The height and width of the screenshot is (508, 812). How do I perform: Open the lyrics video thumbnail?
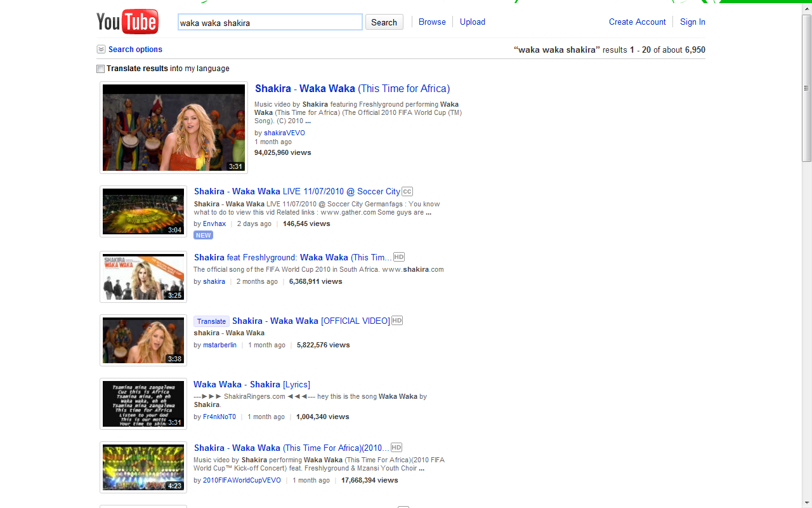pyautogui.click(x=143, y=404)
